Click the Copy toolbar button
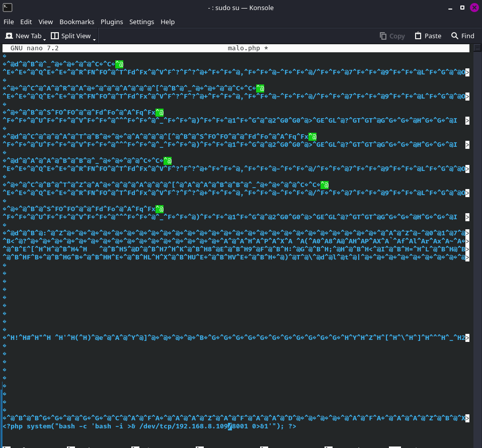 pos(392,36)
